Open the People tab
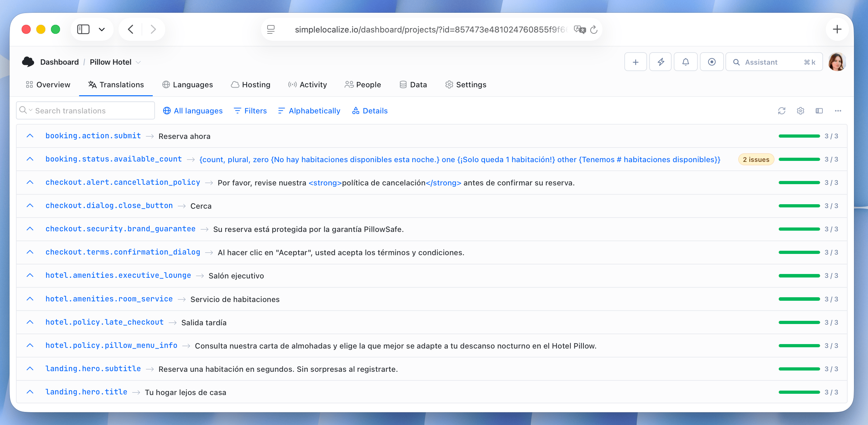 [x=363, y=84]
